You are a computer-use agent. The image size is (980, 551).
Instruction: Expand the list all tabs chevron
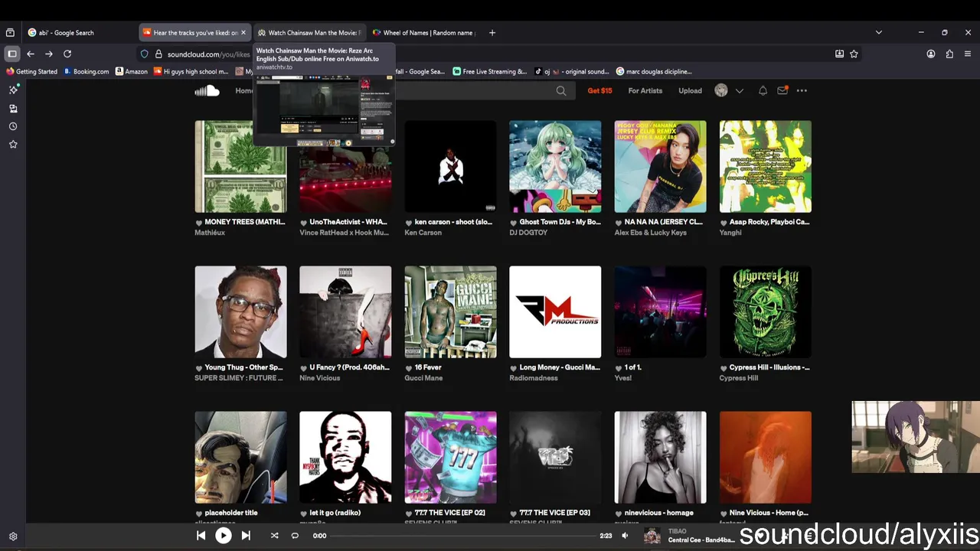[879, 32]
